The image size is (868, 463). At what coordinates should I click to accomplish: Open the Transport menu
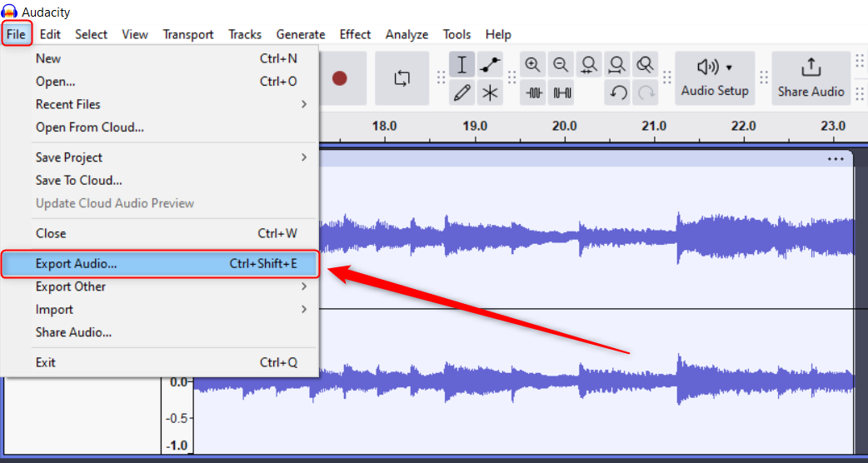pyautogui.click(x=188, y=34)
